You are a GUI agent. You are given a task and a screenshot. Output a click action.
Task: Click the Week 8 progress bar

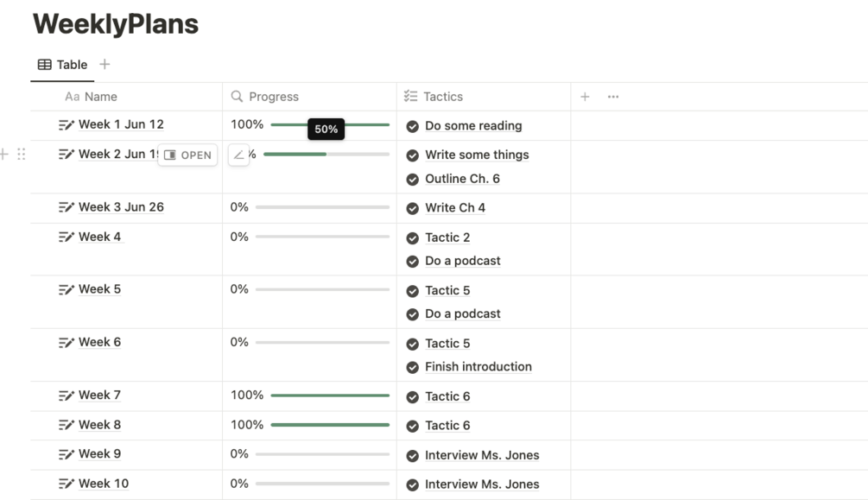[x=330, y=425]
